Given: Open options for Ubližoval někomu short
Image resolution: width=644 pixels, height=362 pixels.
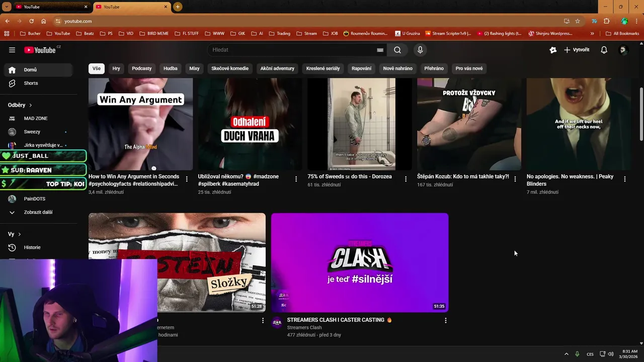Looking at the screenshot, I should click(296, 179).
